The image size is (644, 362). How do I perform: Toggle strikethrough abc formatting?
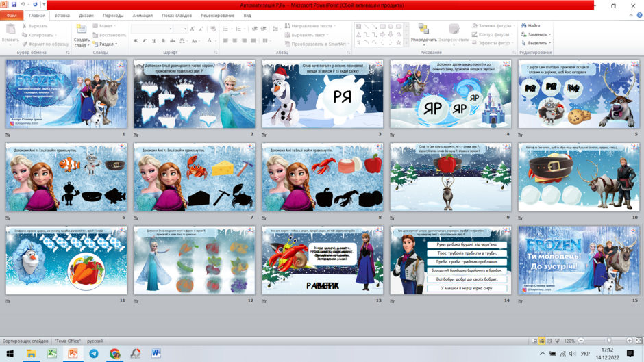pyautogui.click(x=173, y=40)
